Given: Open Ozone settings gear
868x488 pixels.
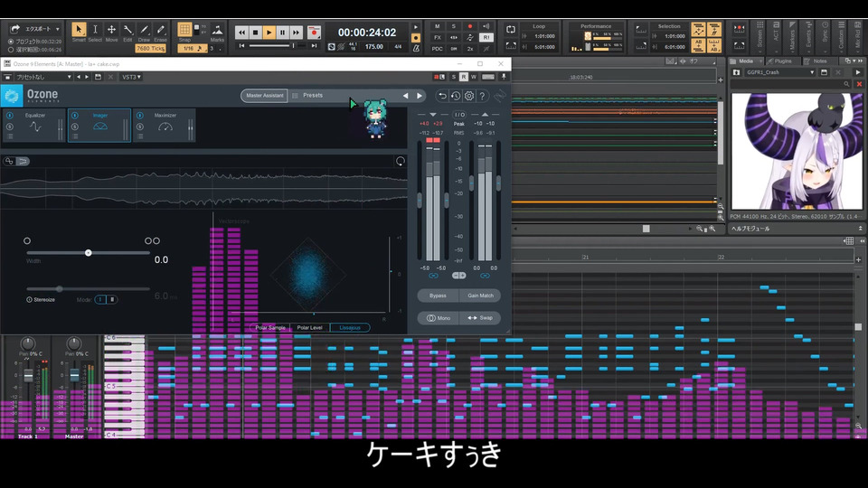Looking at the screenshot, I should 469,96.
